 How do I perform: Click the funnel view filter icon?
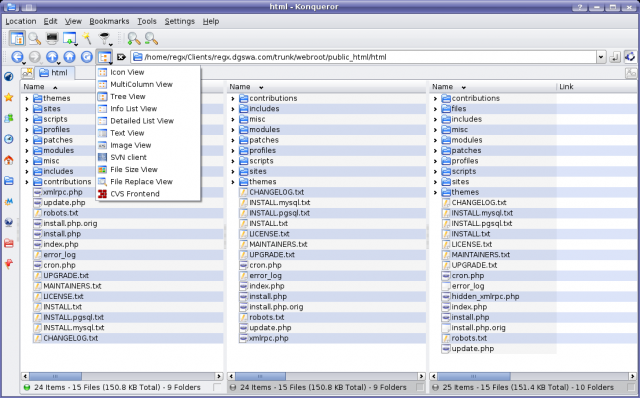pyautogui.click(x=105, y=39)
